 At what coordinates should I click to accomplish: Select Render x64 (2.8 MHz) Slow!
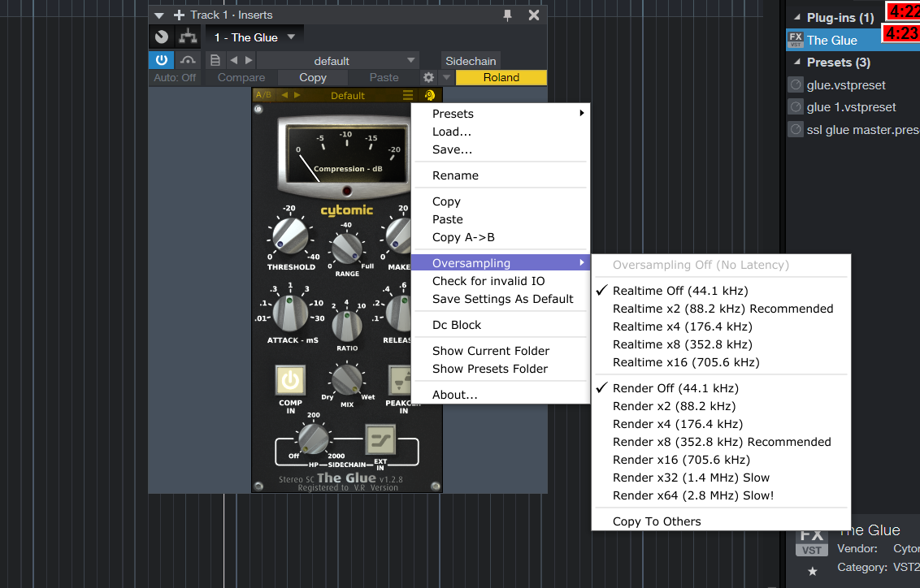[721, 495]
